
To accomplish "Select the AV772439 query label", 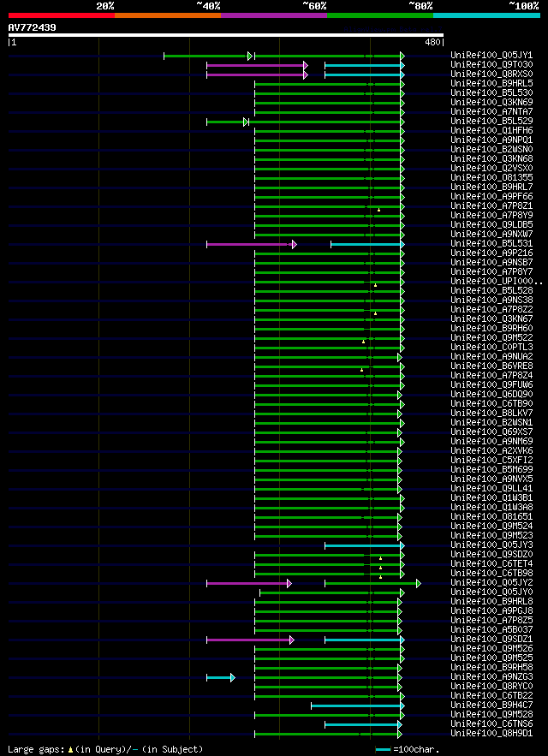I will 32,27.
